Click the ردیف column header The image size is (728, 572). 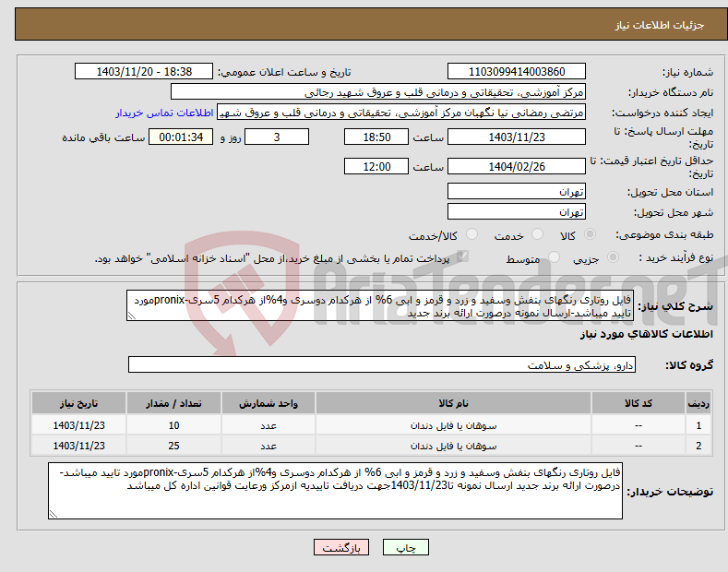(x=698, y=403)
